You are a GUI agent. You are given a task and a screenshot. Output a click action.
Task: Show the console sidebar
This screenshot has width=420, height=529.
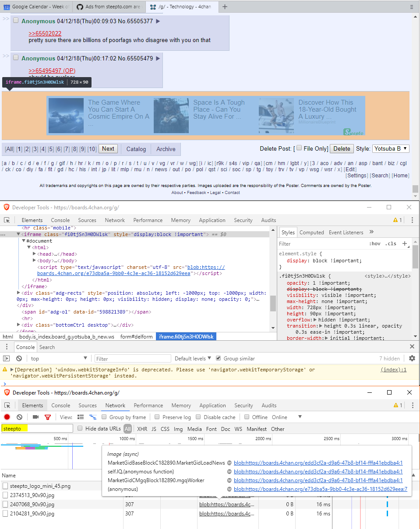[x=7, y=359]
